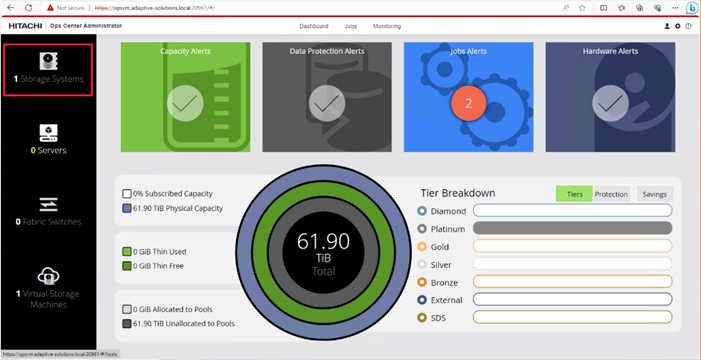Click the browser favorites star icon
The width and height of the screenshot is (701, 360).
click(x=582, y=8)
